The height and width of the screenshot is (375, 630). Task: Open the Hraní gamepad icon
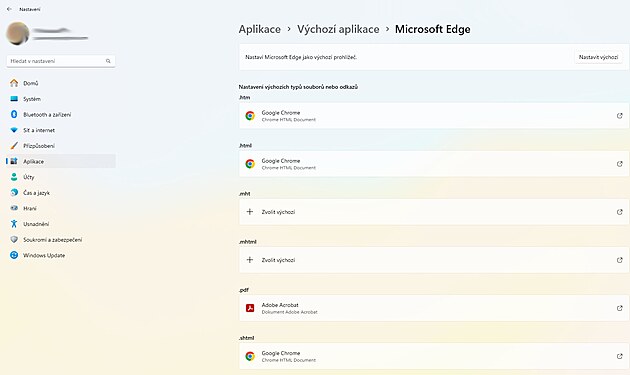coord(14,208)
